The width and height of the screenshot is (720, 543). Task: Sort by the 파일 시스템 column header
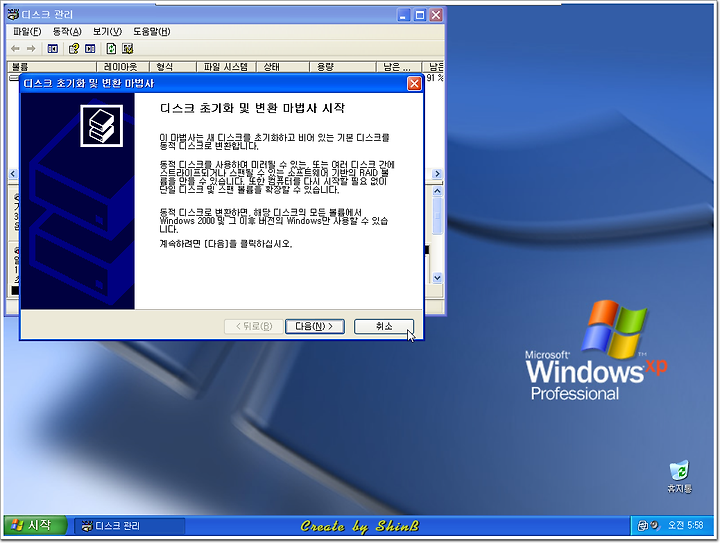pos(226,67)
